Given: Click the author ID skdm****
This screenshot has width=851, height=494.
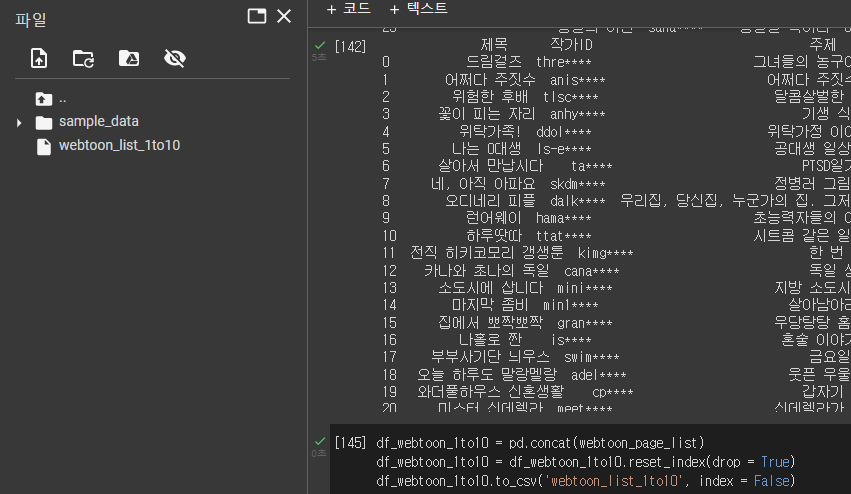Looking at the screenshot, I should pyautogui.click(x=577, y=184).
